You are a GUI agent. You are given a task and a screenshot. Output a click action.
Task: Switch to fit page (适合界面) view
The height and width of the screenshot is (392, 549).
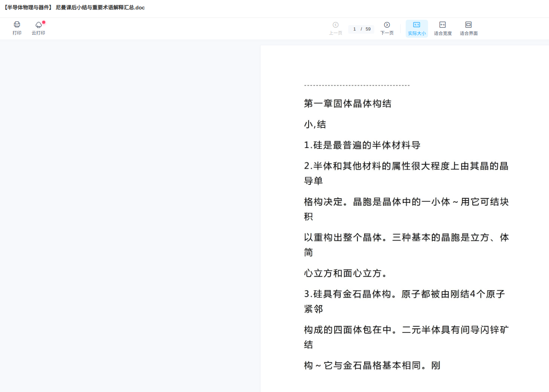point(469,28)
